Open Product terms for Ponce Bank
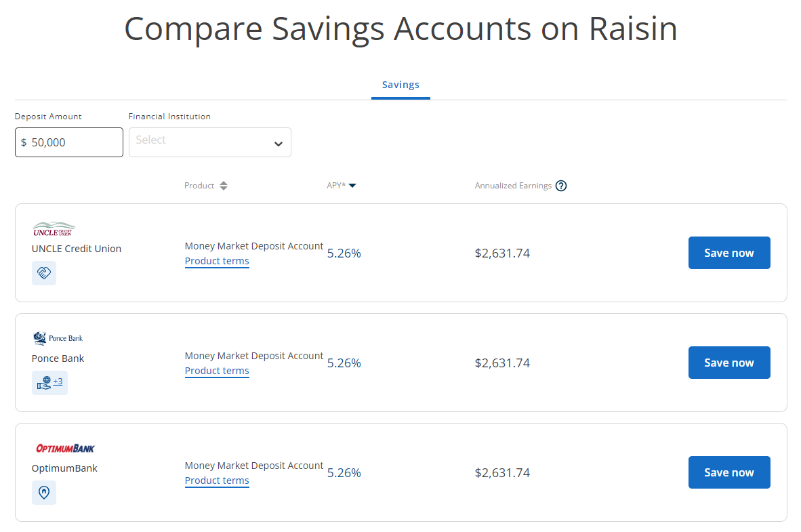Viewport: 801px width, 532px height. coord(217,371)
